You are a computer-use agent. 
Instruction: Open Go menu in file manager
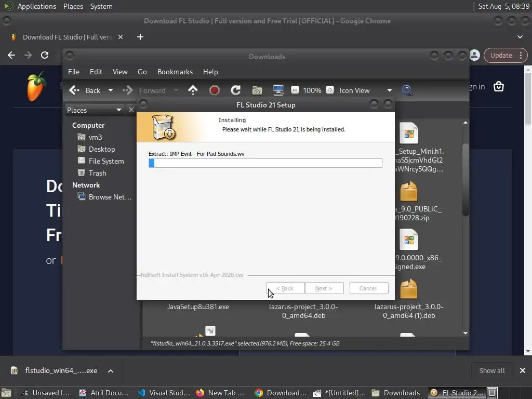[x=142, y=72]
